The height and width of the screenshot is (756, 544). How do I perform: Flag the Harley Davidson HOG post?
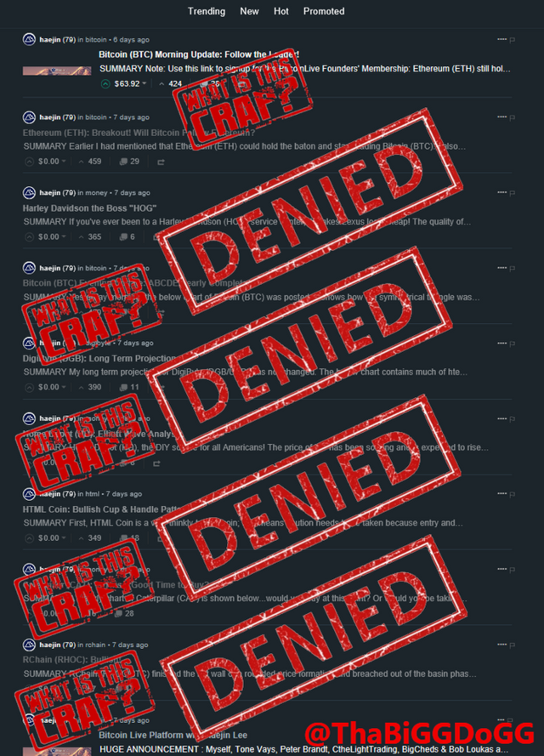click(513, 193)
